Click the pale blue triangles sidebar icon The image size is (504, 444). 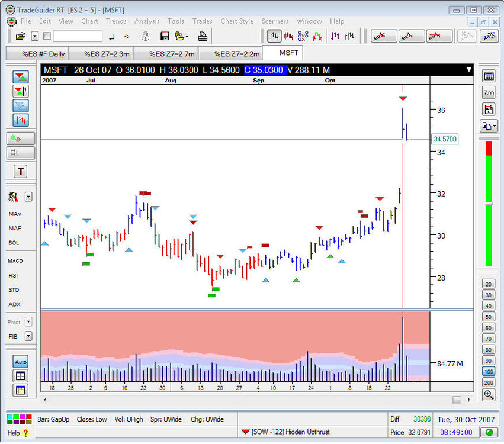pyautogui.click(x=21, y=106)
